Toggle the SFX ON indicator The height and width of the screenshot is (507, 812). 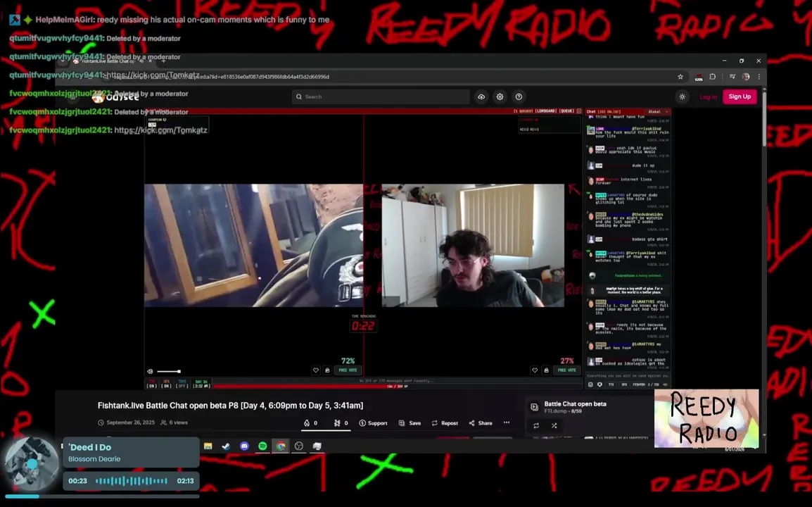click(x=166, y=384)
